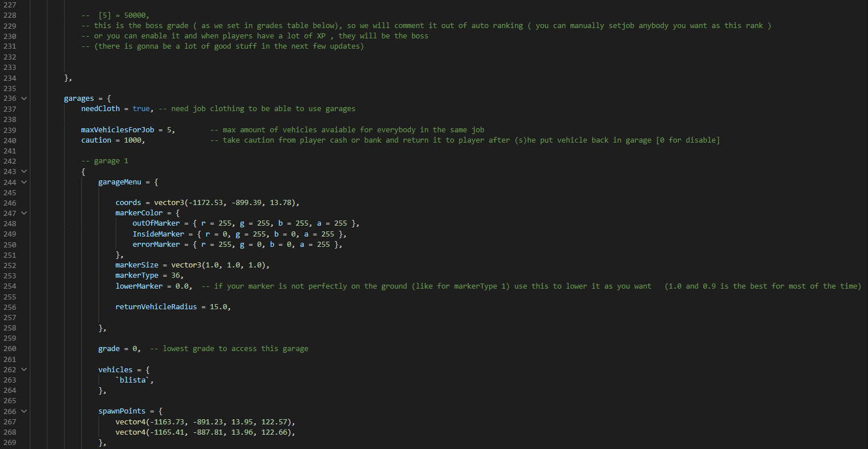Click line number 256 in the gutter
This screenshot has width=868, height=449.
pos(10,307)
